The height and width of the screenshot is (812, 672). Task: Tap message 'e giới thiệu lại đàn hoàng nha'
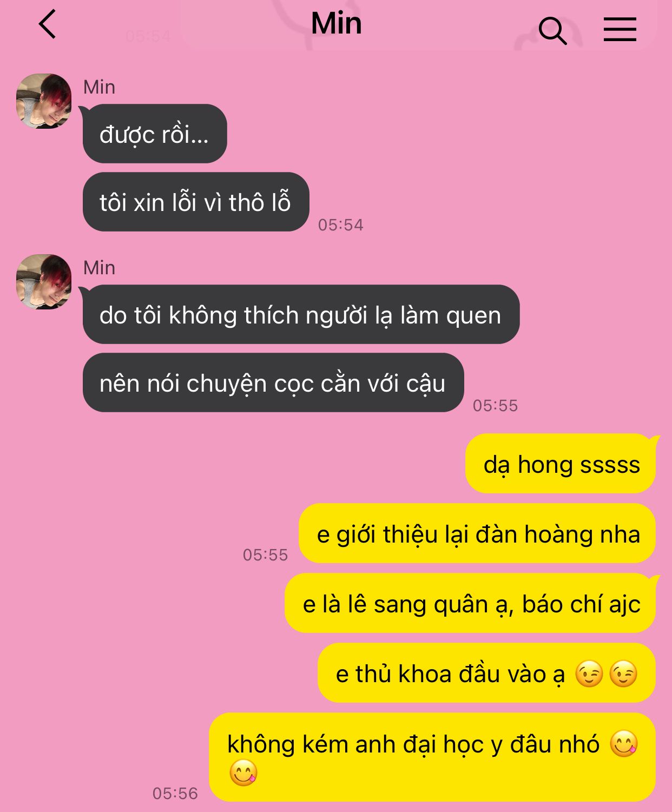(477, 533)
